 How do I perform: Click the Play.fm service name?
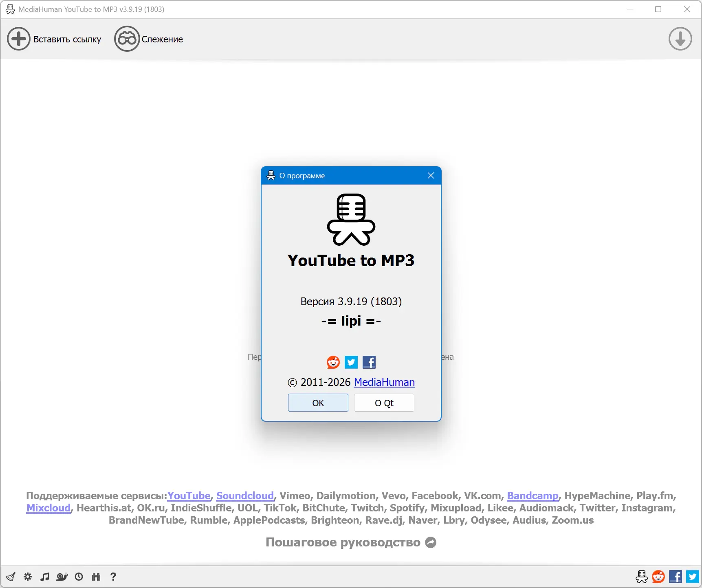[x=655, y=496]
